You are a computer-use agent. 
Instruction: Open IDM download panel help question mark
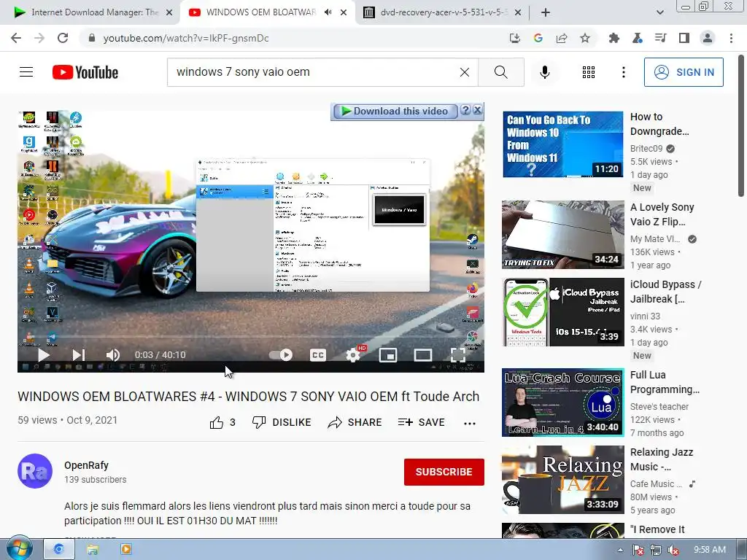point(465,111)
